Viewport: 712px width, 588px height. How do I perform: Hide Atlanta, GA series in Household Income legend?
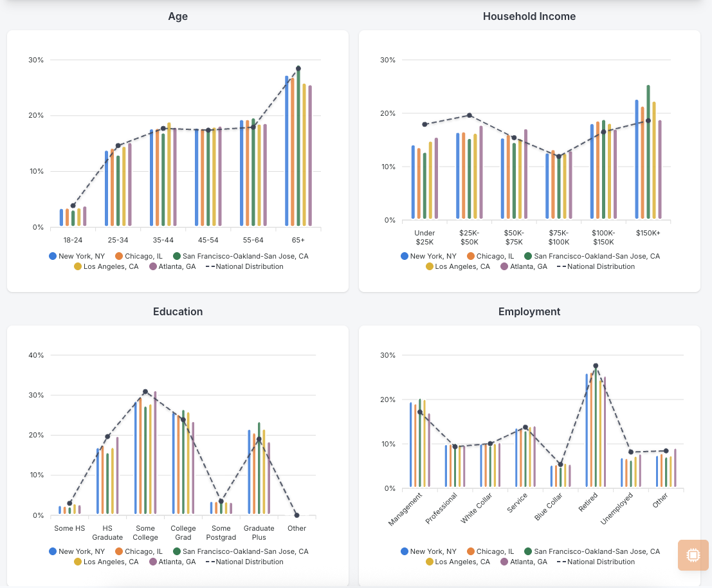pos(524,266)
